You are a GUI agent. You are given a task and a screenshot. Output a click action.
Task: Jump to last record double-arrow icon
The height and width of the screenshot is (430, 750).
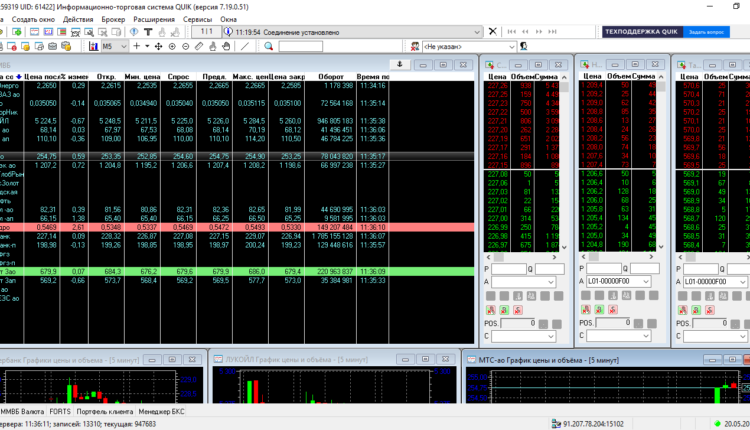(552, 32)
